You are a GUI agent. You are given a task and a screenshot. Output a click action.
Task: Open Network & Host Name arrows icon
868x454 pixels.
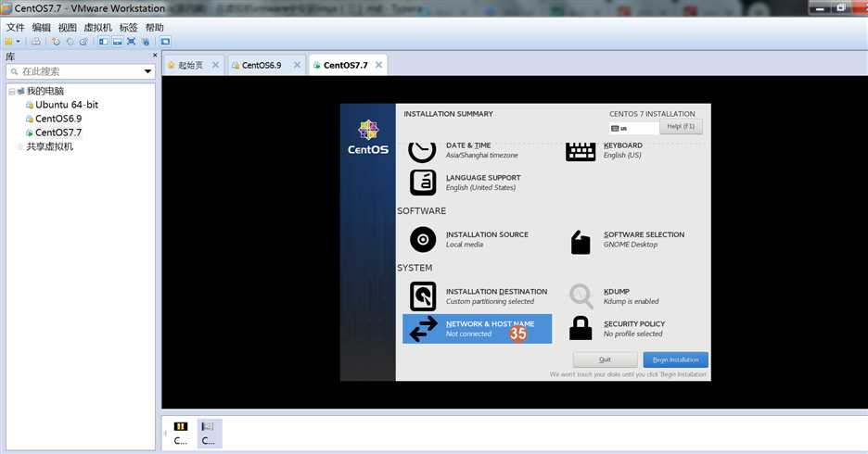point(424,329)
